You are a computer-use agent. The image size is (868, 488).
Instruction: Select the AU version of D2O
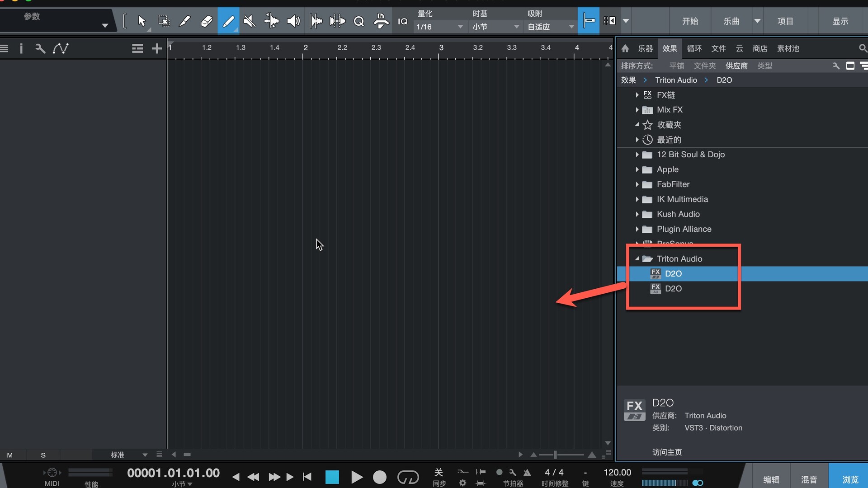pyautogui.click(x=673, y=289)
